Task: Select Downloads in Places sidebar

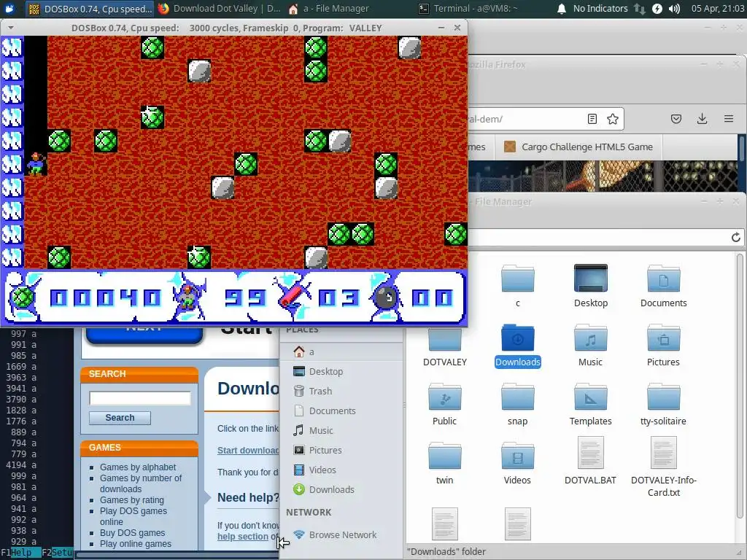Action: point(341,489)
